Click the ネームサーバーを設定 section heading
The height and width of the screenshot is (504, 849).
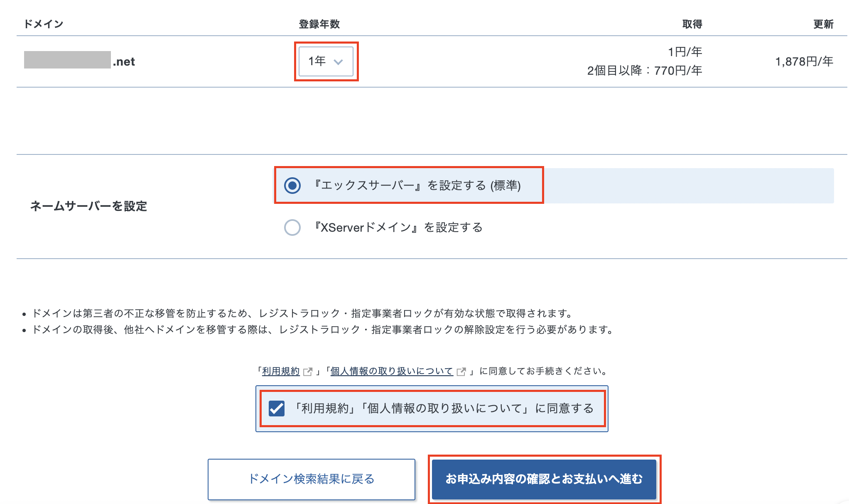pyautogui.click(x=88, y=206)
